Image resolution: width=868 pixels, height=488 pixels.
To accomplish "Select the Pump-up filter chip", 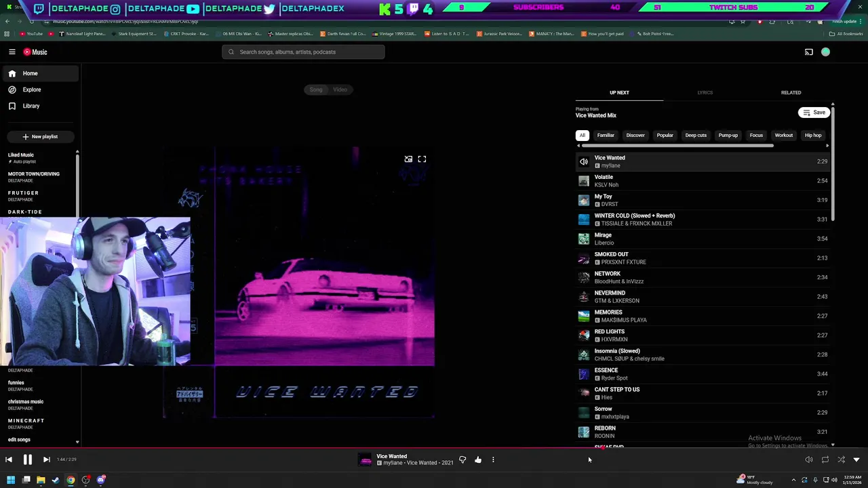I will pos(728,136).
